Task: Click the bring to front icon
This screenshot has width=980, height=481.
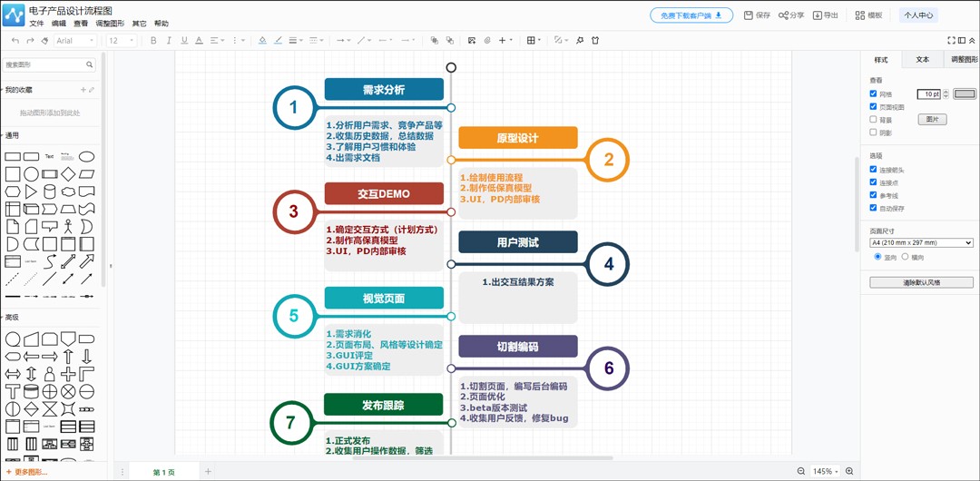Action: click(435, 41)
